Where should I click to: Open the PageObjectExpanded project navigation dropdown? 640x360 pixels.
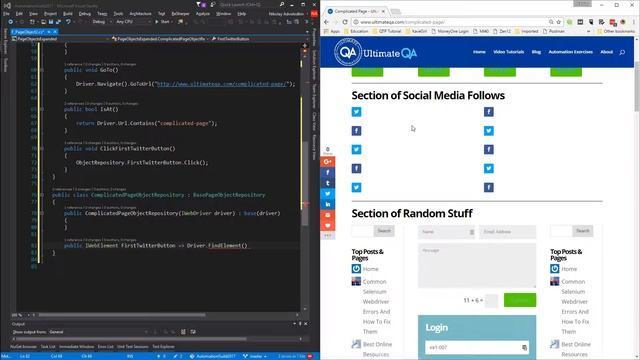click(61, 39)
